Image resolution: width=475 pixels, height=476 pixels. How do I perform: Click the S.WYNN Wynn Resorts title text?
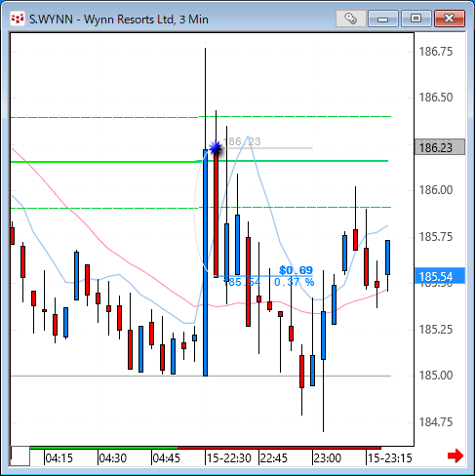pos(119,20)
